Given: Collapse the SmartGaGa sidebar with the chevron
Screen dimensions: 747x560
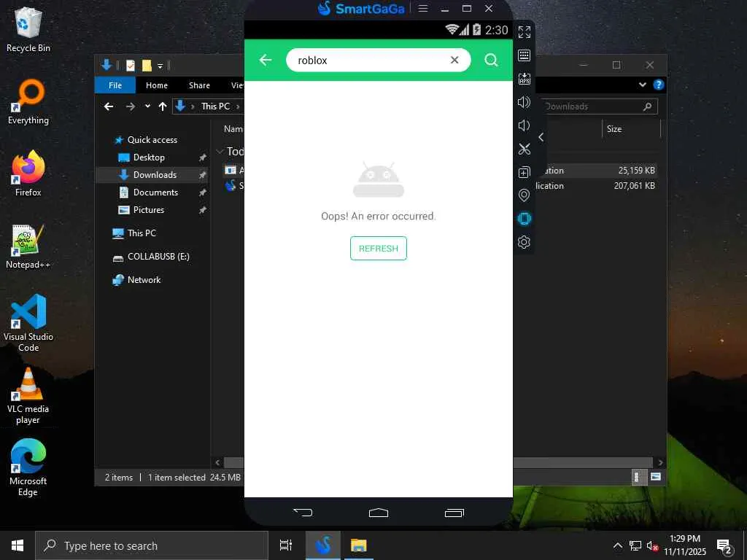Looking at the screenshot, I should (541, 137).
